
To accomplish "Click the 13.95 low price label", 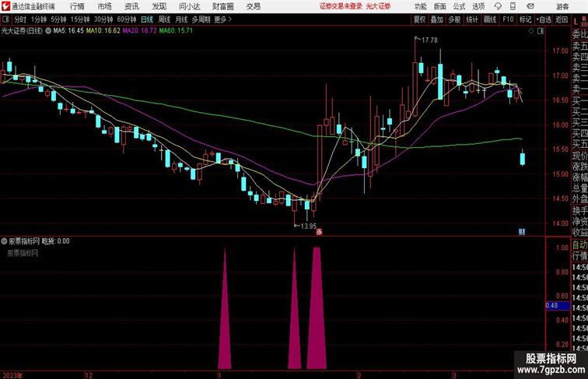I will 308,226.
